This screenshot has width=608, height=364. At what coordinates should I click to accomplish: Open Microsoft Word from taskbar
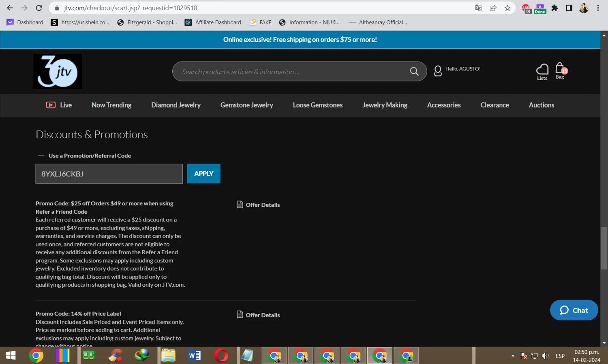click(195, 355)
